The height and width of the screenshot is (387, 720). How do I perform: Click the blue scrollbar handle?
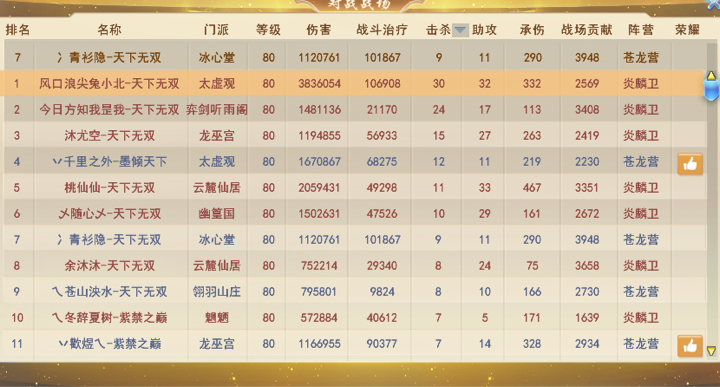point(711,90)
